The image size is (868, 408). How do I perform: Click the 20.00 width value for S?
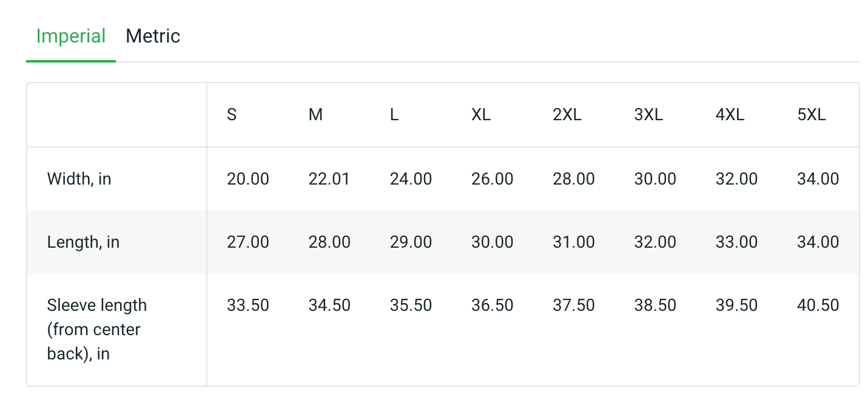coord(248,179)
